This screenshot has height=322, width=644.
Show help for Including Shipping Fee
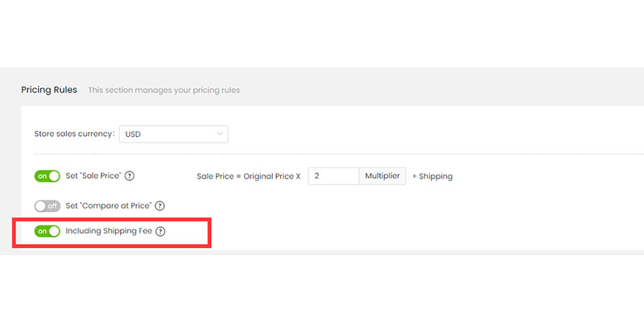click(x=160, y=232)
